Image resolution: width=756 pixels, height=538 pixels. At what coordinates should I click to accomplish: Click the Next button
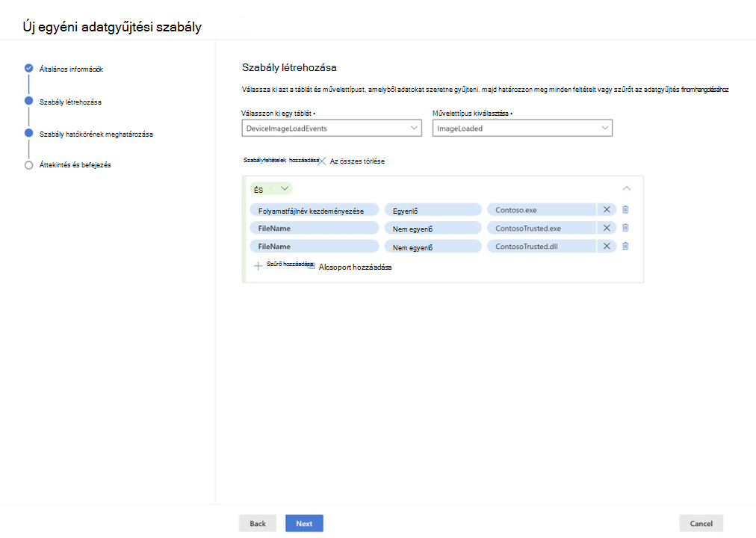(x=304, y=523)
